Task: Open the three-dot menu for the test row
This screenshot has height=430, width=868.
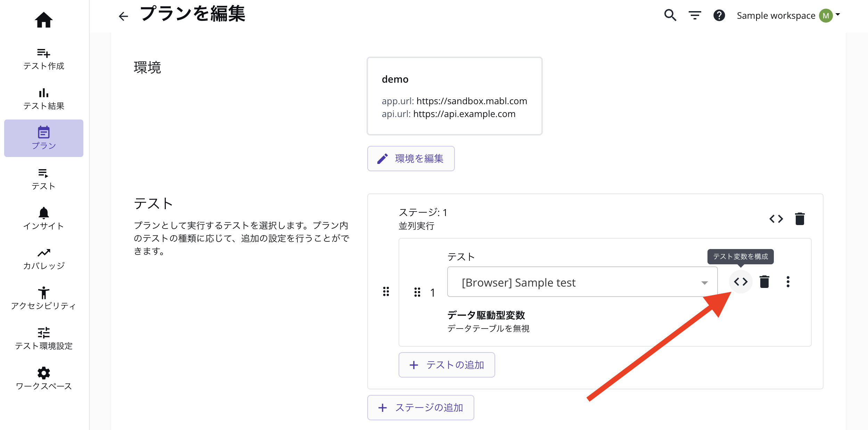Action: pyautogui.click(x=788, y=282)
